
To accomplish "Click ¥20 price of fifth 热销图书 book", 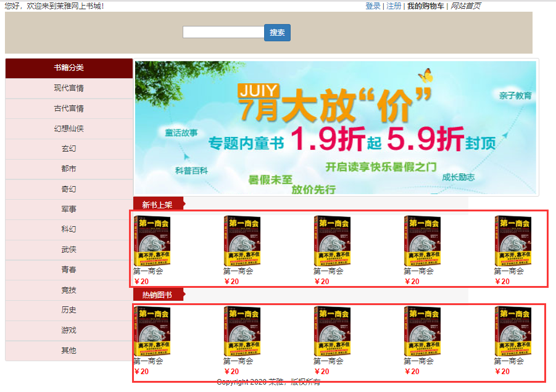I will coord(502,372).
